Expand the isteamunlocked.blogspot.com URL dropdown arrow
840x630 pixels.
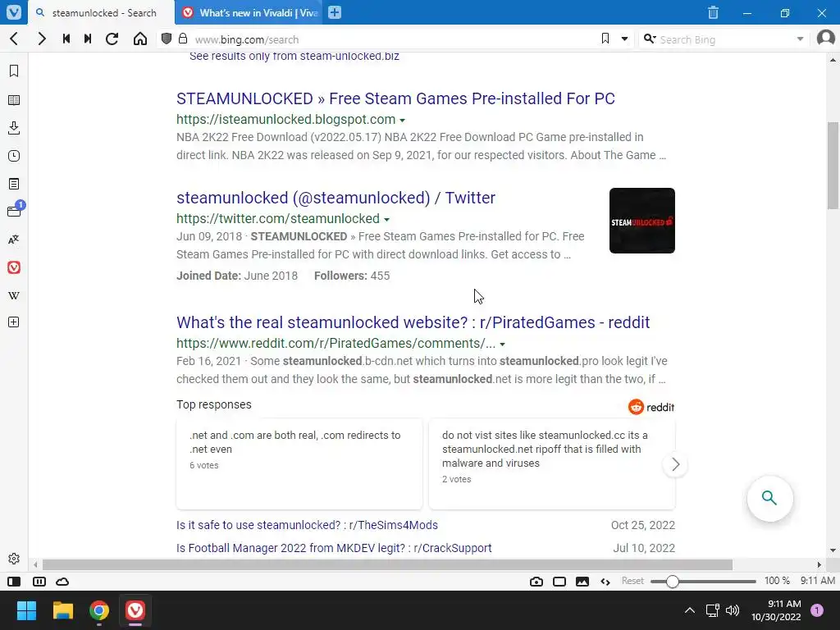tap(402, 120)
